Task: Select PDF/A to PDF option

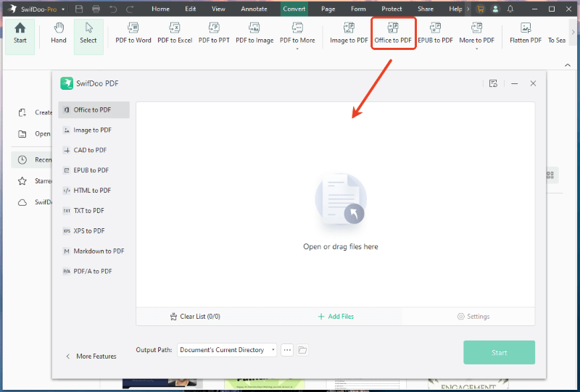Action: [94, 272]
